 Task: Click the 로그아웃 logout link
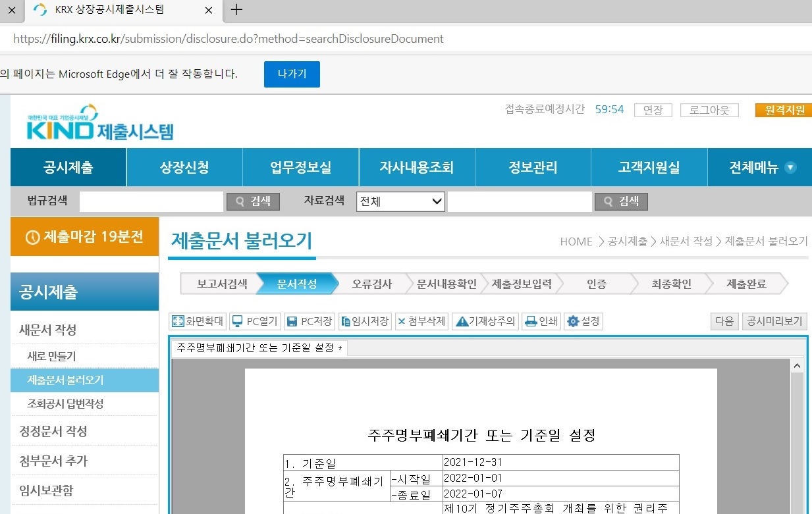pos(709,110)
